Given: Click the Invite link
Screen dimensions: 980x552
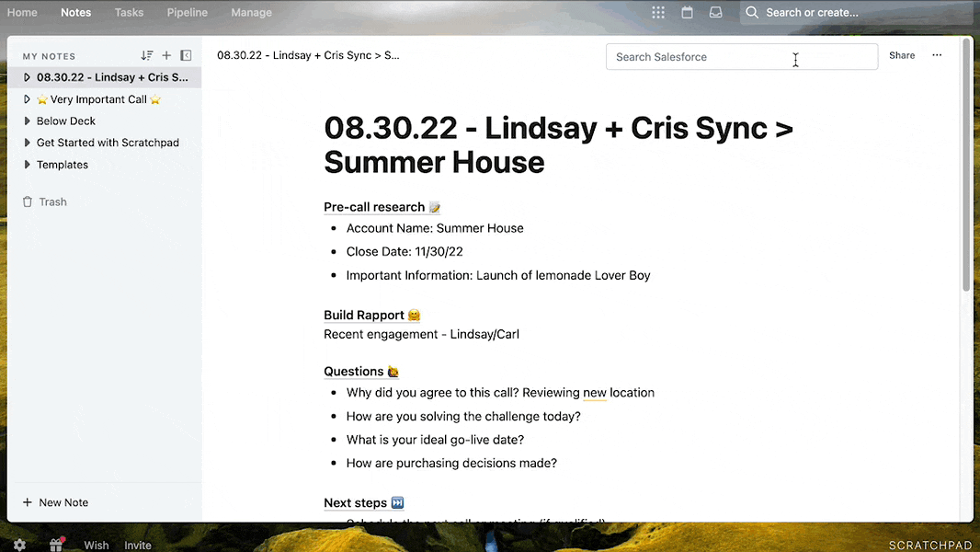Looking at the screenshot, I should pyautogui.click(x=138, y=546).
